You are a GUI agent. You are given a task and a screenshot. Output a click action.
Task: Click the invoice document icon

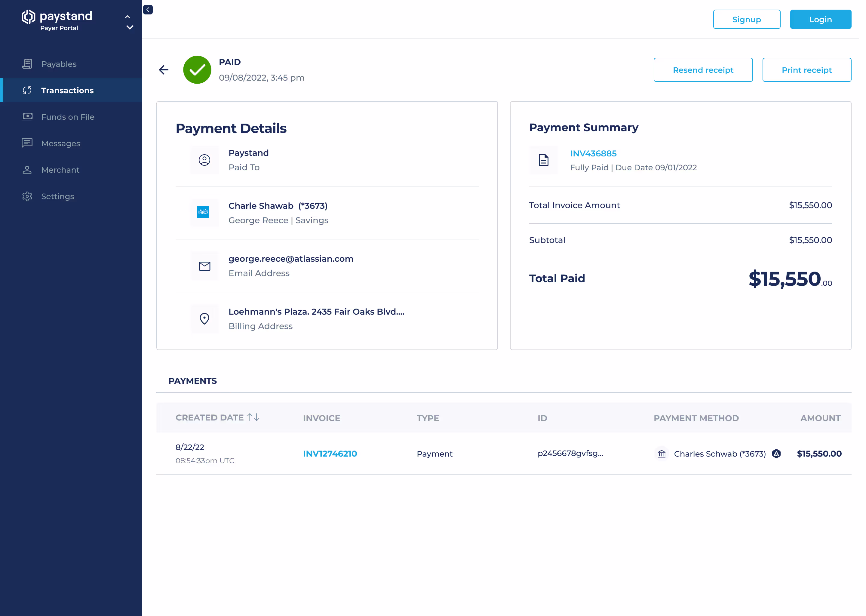tap(543, 160)
